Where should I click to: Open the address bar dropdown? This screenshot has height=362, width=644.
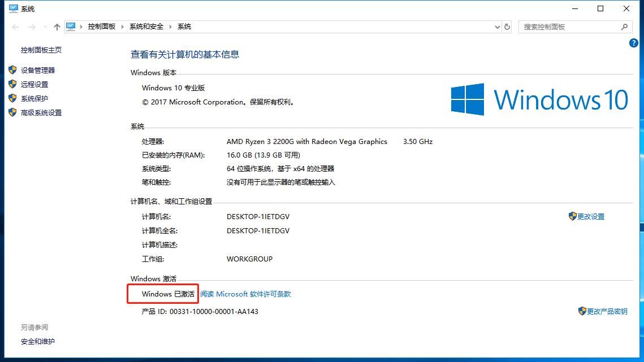coord(496,27)
